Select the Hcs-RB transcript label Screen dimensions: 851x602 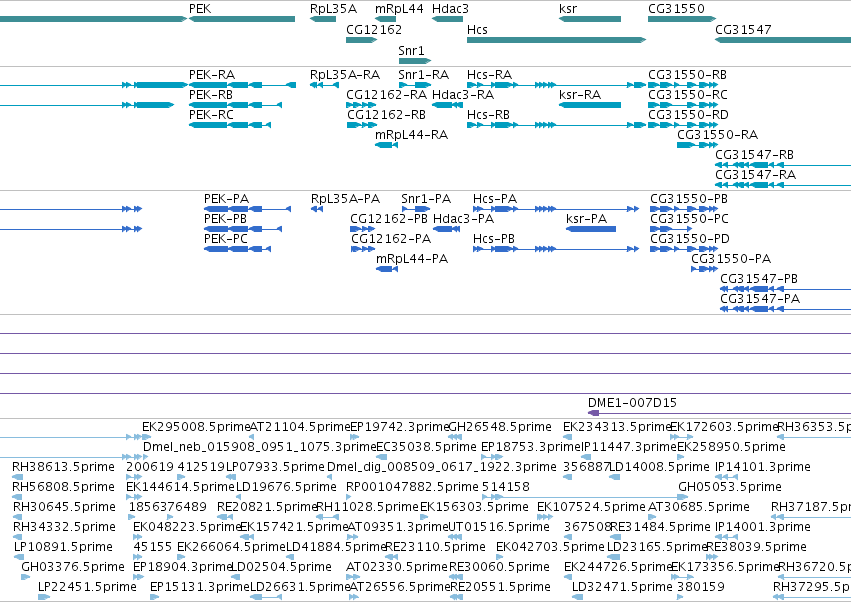coord(488,115)
